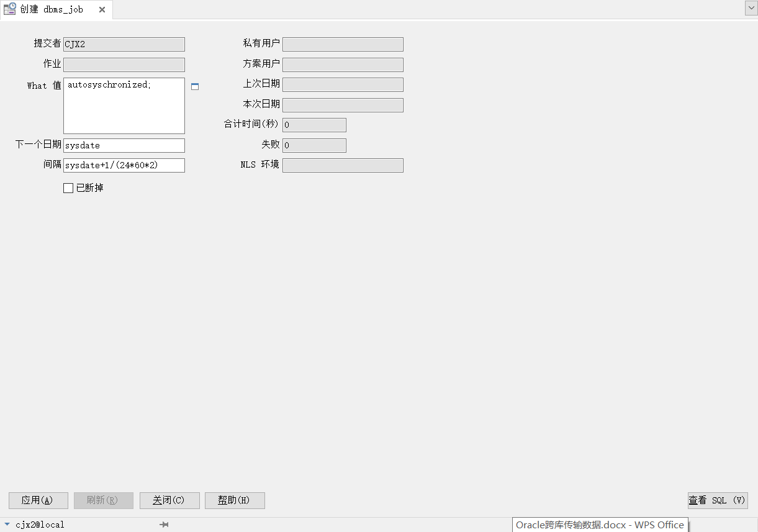The width and height of the screenshot is (758, 532).
Task: Click into the What 值 text area
Action: click(124, 106)
